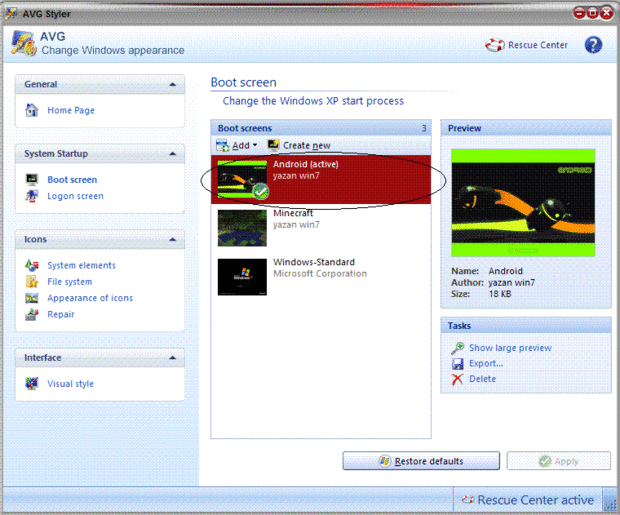Click the Size 18 KB value
Image resolution: width=620 pixels, height=515 pixels.
[500, 294]
